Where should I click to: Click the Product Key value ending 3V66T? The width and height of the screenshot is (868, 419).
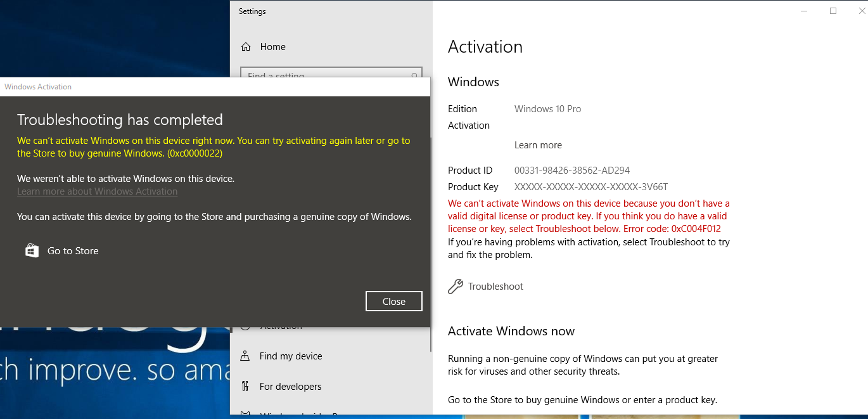591,187
